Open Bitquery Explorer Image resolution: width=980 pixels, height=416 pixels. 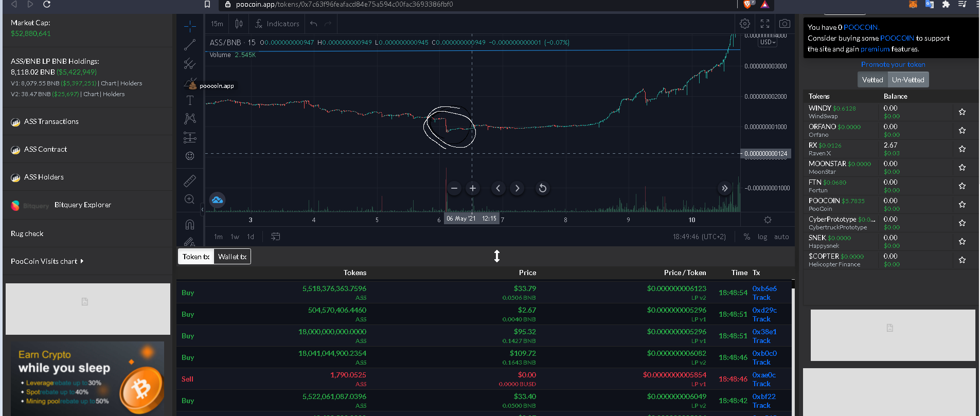point(82,205)
